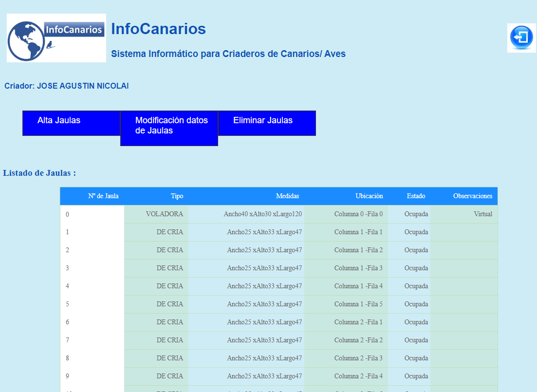Click the blue logout arrow icon
Image resolution: width=537 pixels, height=392 pixels.
coord(521,37)
